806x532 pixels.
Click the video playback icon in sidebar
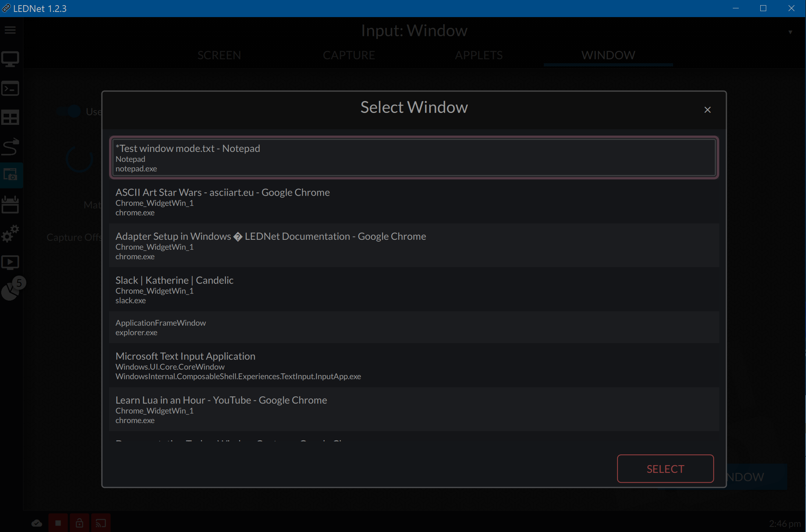[x=11, y=261]
